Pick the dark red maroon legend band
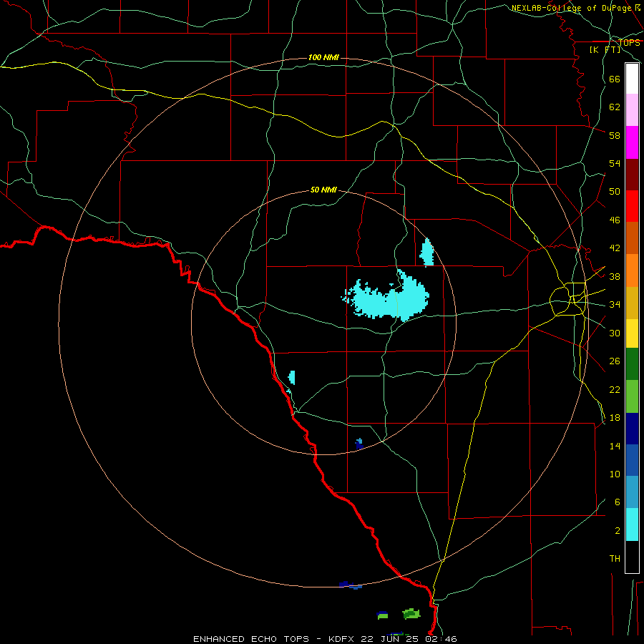This screenshot has width=644, height=644. [632, 175]
